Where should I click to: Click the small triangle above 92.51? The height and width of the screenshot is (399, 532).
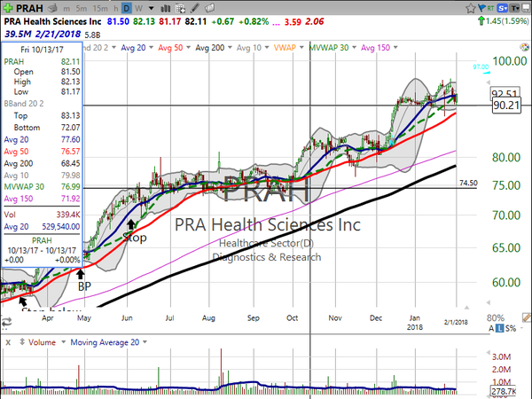489,82
